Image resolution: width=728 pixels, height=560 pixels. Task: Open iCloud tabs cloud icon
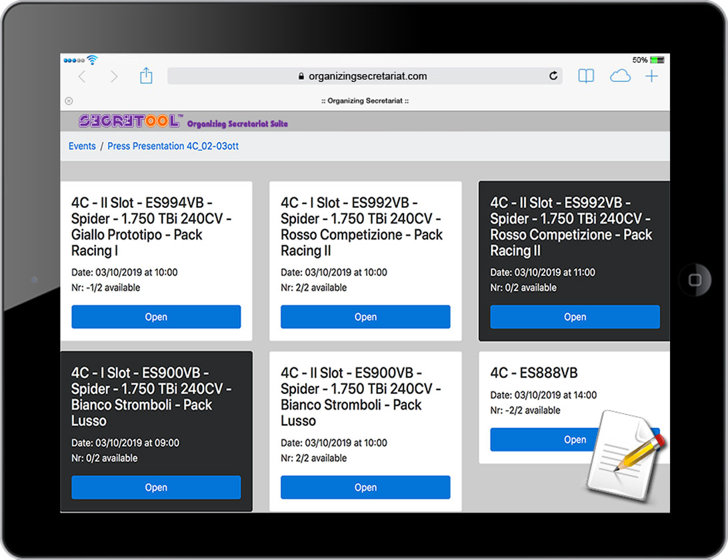pos(620,76)
